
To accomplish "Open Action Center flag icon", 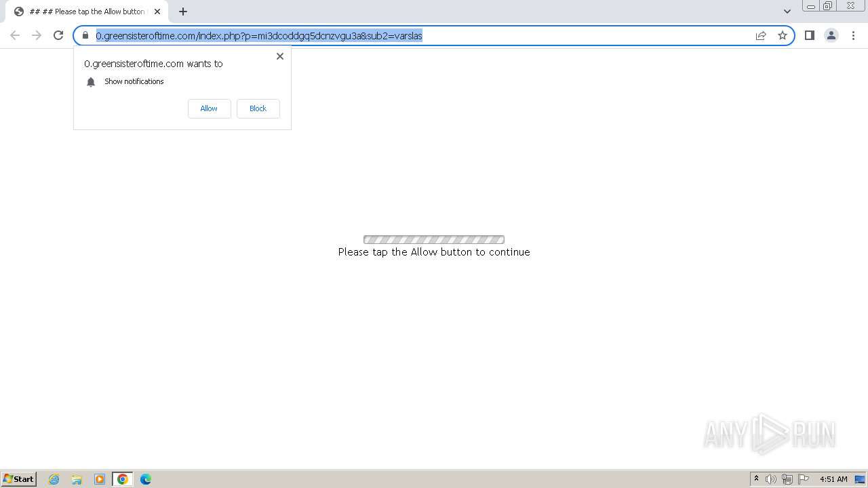I will 804,479.
